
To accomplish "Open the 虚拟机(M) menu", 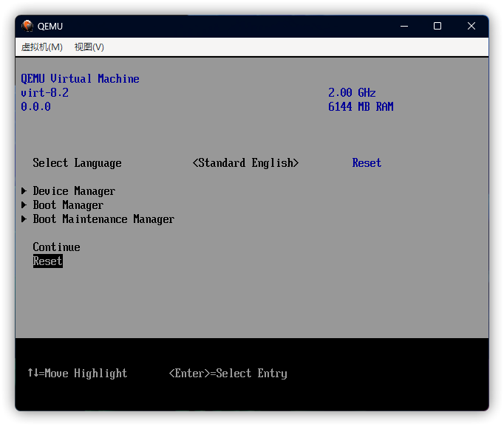I will tap(42, 47).
